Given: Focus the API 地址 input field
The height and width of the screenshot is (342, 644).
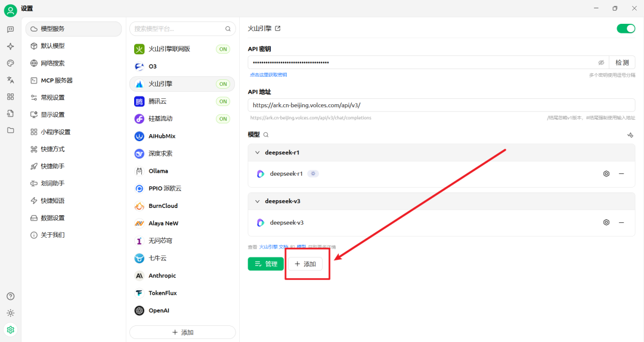Looking at the screenshot, I should tap(441, 105).
